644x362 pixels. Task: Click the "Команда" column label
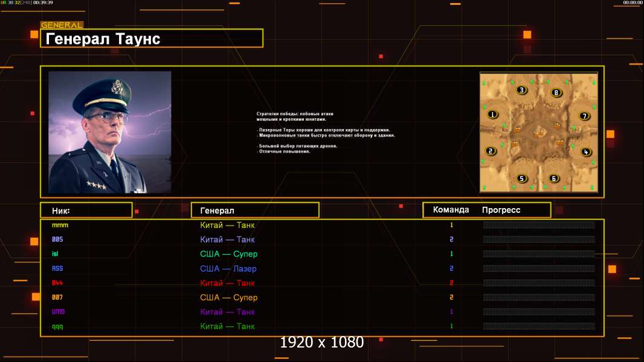[451, 210]
